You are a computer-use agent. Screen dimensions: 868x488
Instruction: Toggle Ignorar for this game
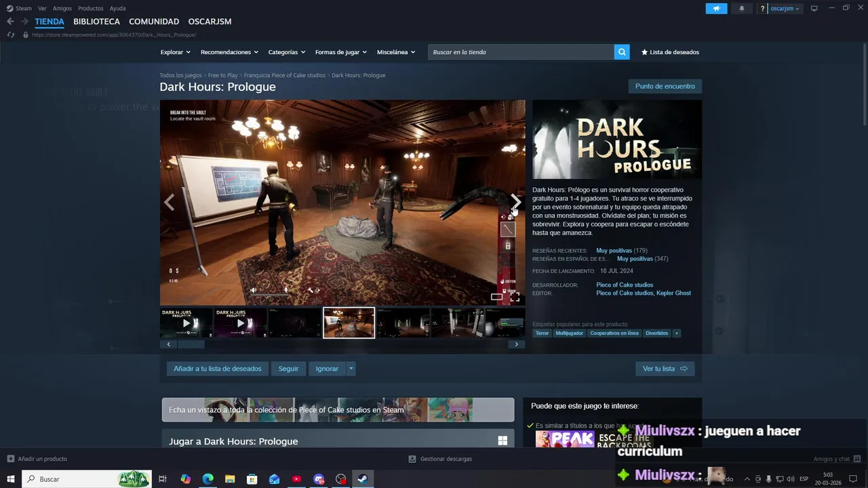[x=327, y=369]
